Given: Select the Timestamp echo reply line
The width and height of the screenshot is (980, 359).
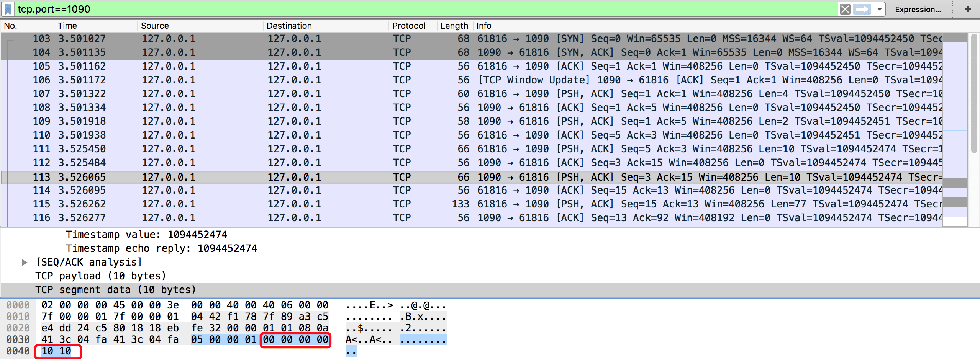Looking at the screenshot, I should [x=161, y=248].
